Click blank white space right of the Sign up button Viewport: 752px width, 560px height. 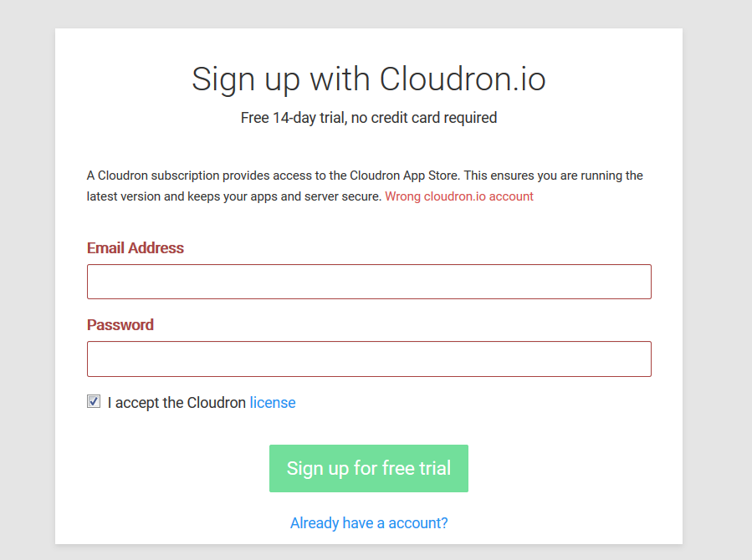tap(569, 468)
